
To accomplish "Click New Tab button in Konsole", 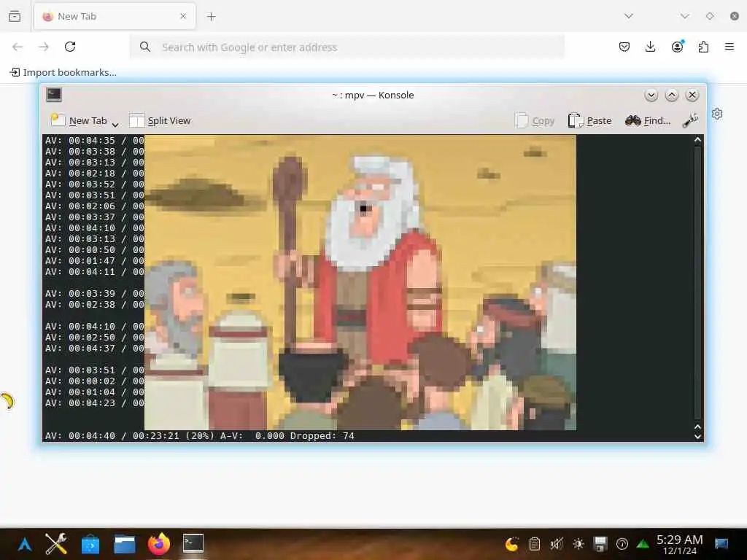I will point(79,120).
